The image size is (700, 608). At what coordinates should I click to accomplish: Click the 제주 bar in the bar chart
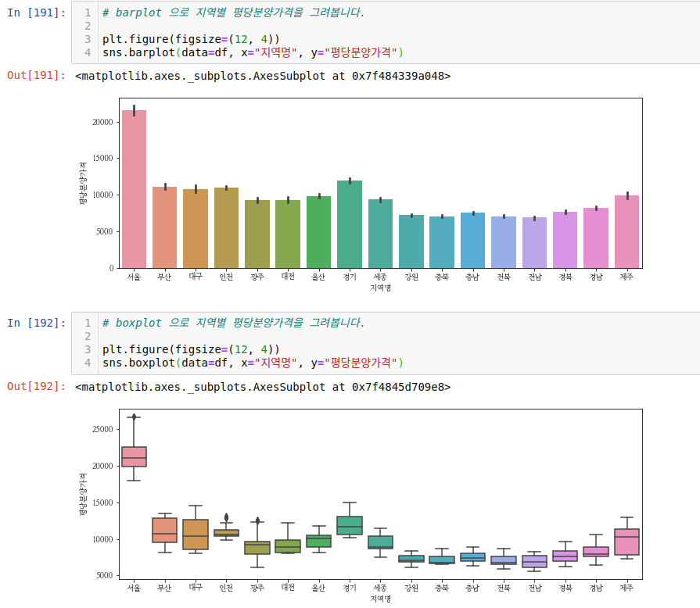click(626, 232)
